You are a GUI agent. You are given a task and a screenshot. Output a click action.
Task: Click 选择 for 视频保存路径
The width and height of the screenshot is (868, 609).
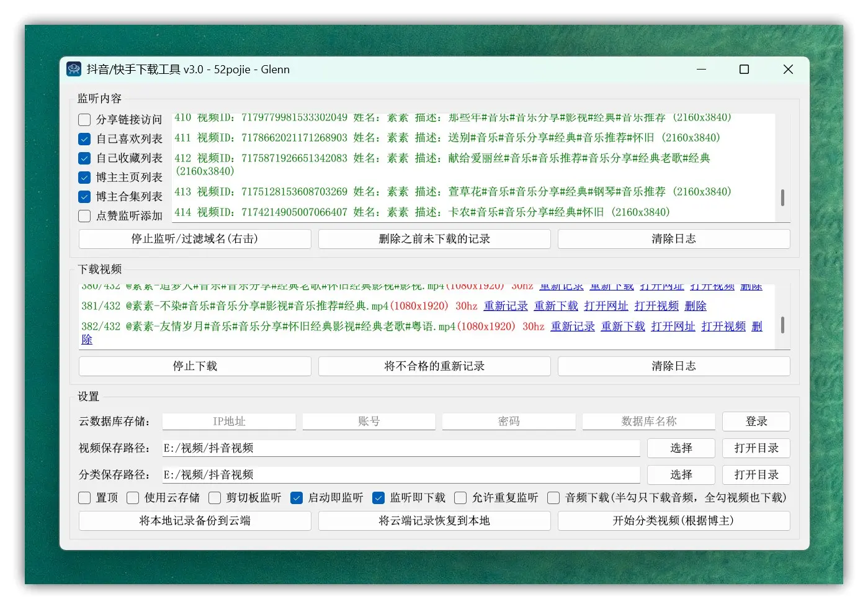coord(681,448)
